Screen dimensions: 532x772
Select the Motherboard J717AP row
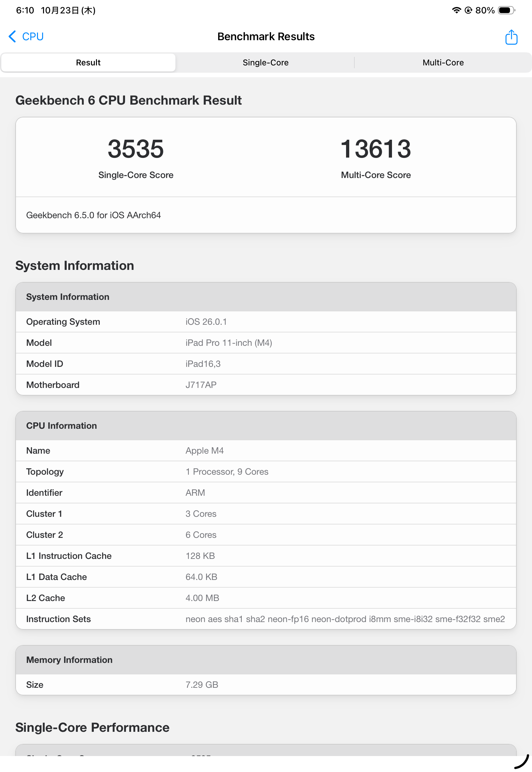266,385
